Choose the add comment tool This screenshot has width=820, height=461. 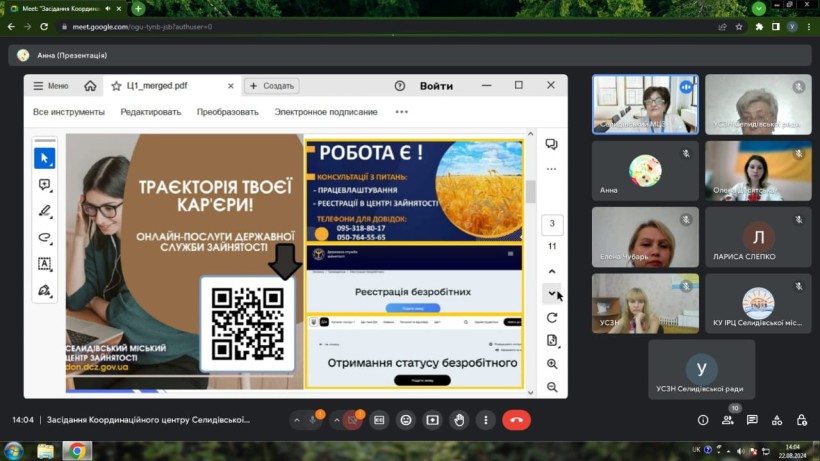point(45,185)
